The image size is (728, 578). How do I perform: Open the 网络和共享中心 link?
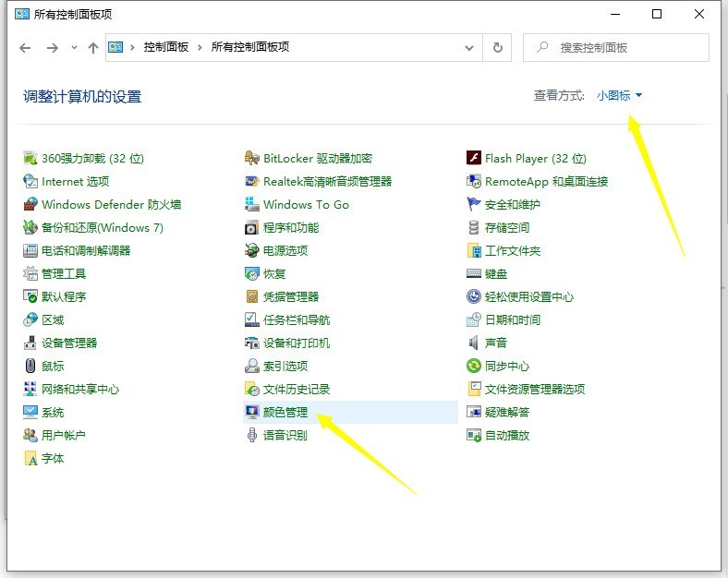tap(80, 390)
